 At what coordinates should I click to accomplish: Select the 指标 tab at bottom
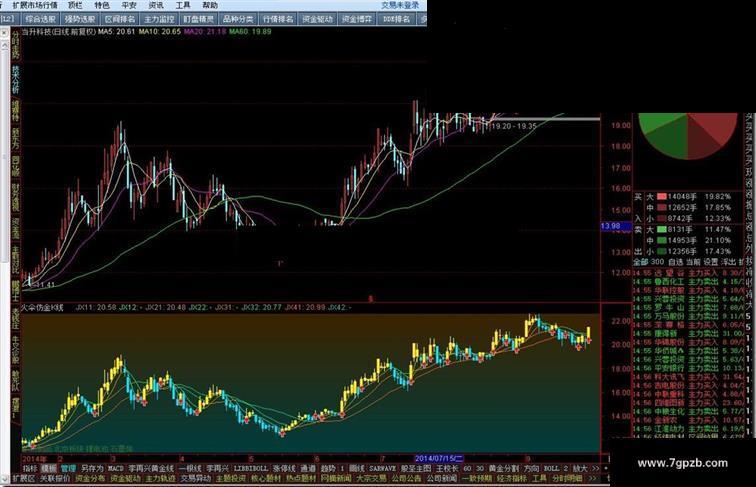pos(30,468)
